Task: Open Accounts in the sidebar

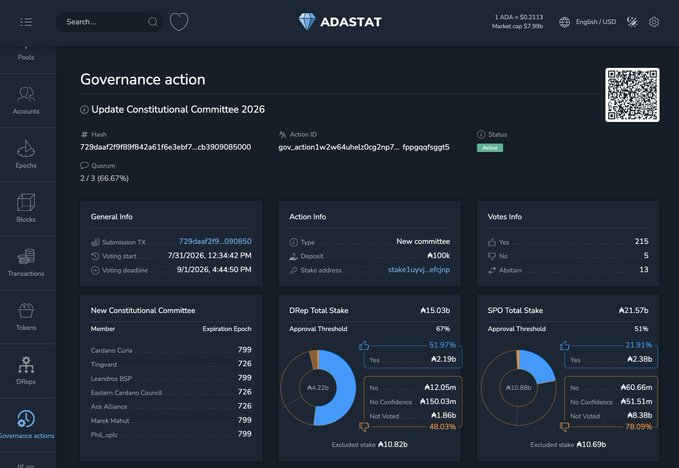Action: pyautogui.click(x=26, y=100)
